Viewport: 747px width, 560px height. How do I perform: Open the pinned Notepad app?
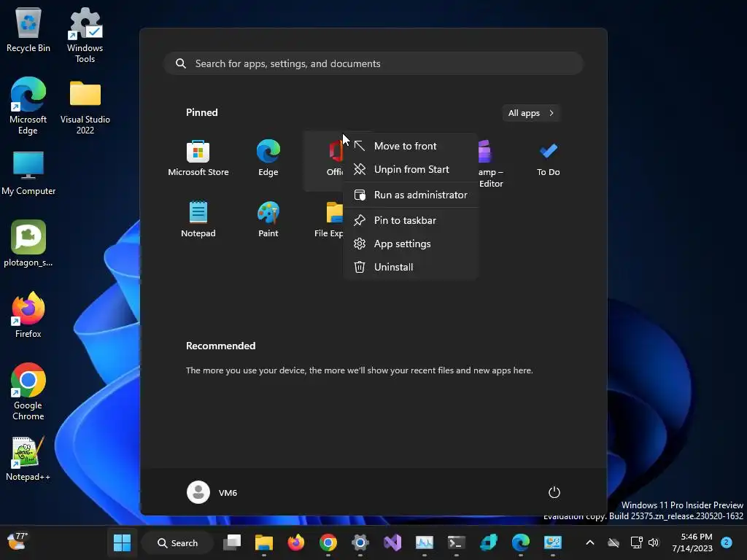click(x=198, y=219)
